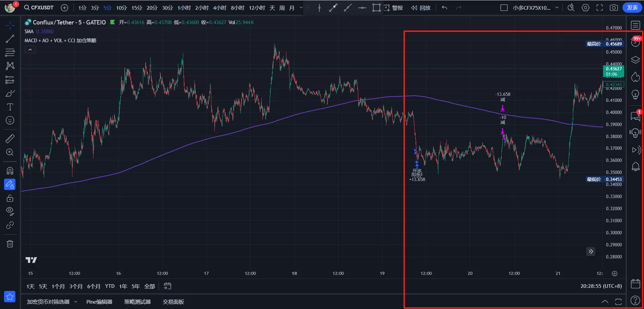Select the 15分 timeframe
Image resolution: width=644 pixels, height=309 pixels.
(x=137, y=8)
